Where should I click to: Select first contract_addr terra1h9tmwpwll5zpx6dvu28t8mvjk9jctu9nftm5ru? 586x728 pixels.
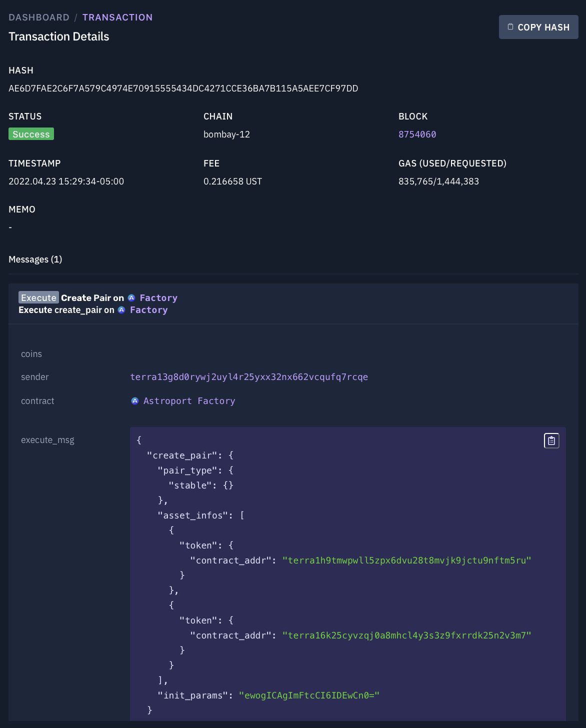pyautogui.click(x=406, y=560)
